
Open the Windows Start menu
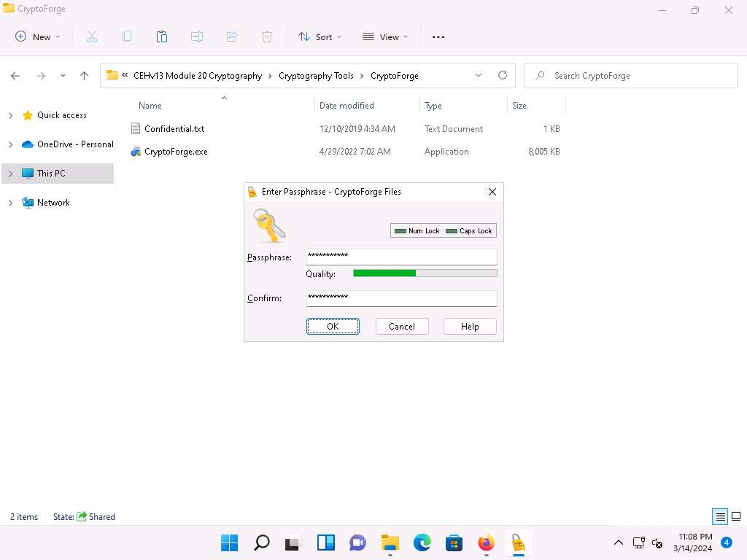229,542
